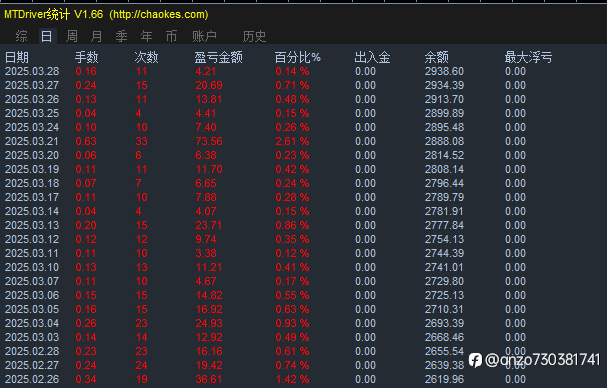Select the 2025.03.14 date cell
The height and width of the screenshot is (388, 607).
click(x=32, y=211)
